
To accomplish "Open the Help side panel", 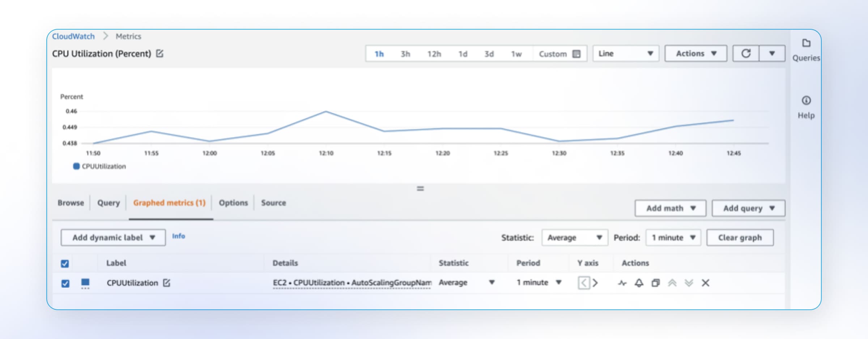I will click(806, 107).
